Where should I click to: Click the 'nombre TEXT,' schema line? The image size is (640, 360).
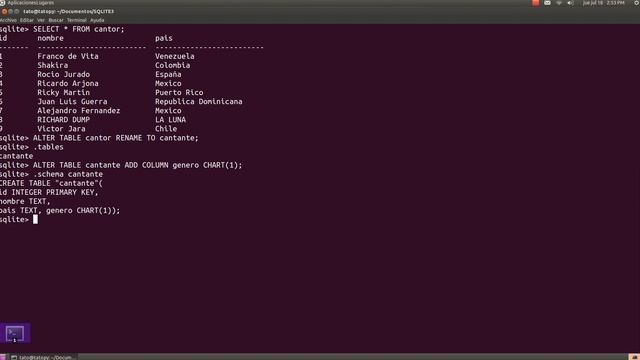[25, 202]
